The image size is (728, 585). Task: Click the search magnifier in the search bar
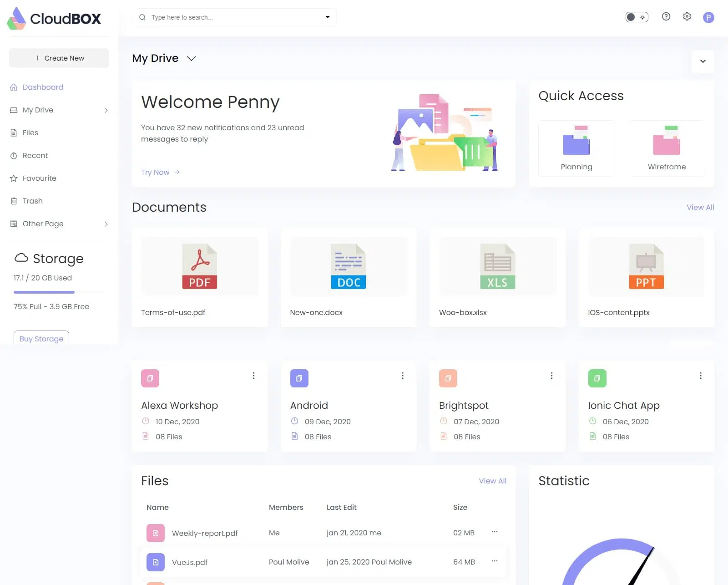(142, 17)
